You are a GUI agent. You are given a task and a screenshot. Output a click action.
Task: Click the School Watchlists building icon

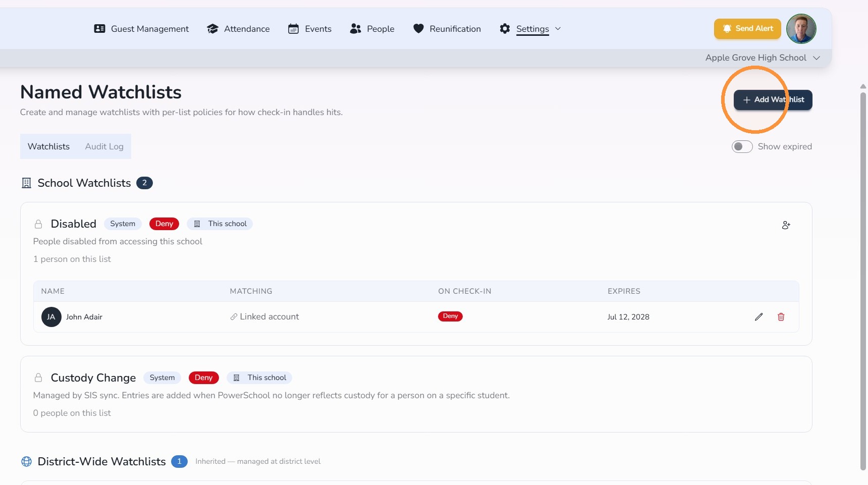pos(26,183)
